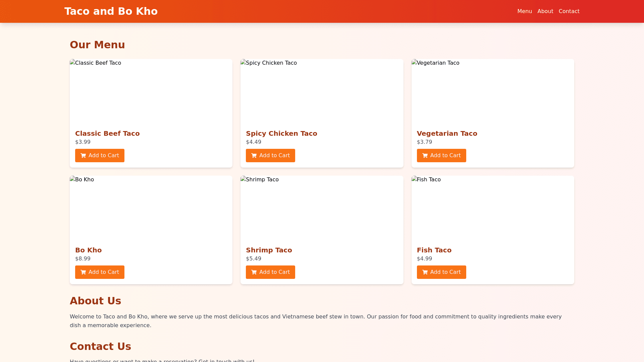
Task: Click cart icon on Spicy Chicken Taco button
Action: click(254, 156)
